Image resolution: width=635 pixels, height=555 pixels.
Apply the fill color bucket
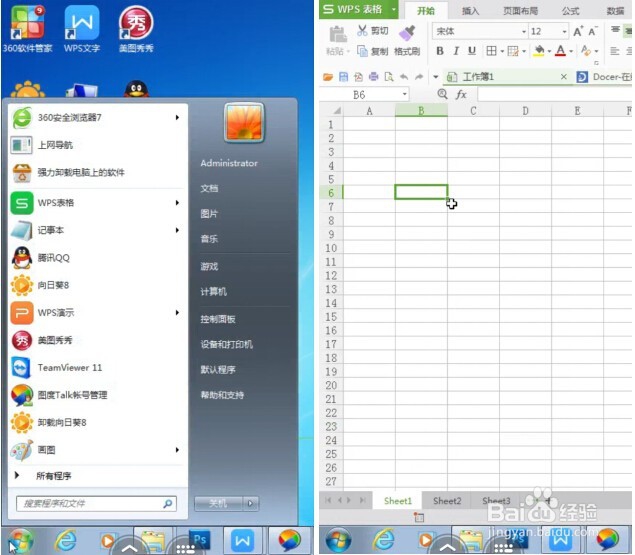click(539, 51)
